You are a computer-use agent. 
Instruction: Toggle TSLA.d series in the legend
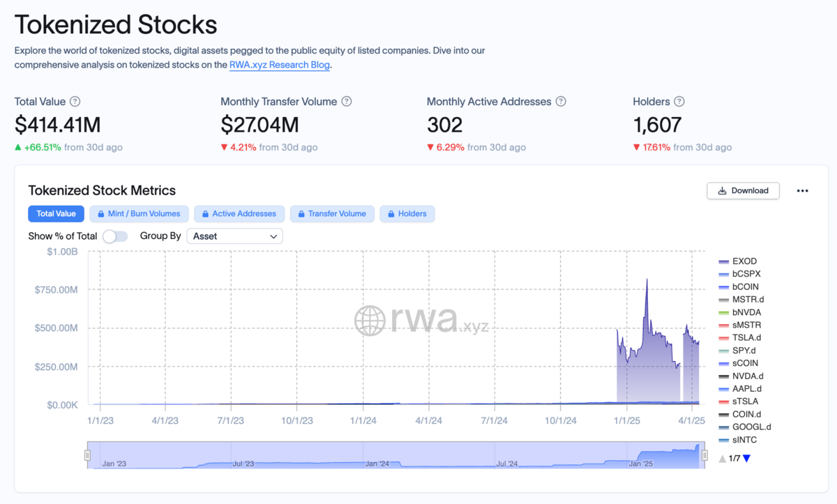point(739,337)
